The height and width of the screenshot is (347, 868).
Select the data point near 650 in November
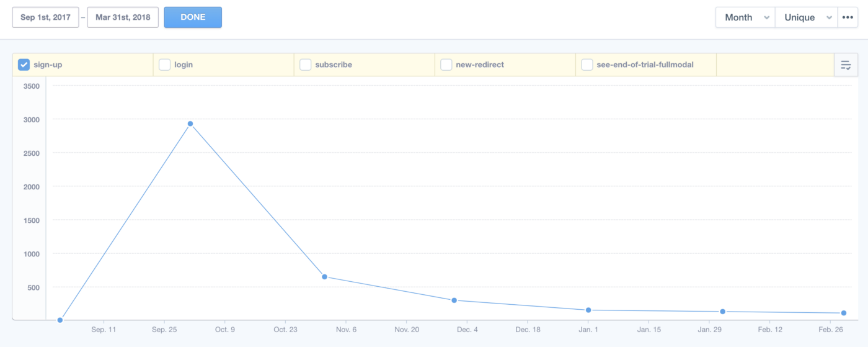pyautogui.click(x=324, y=276)
